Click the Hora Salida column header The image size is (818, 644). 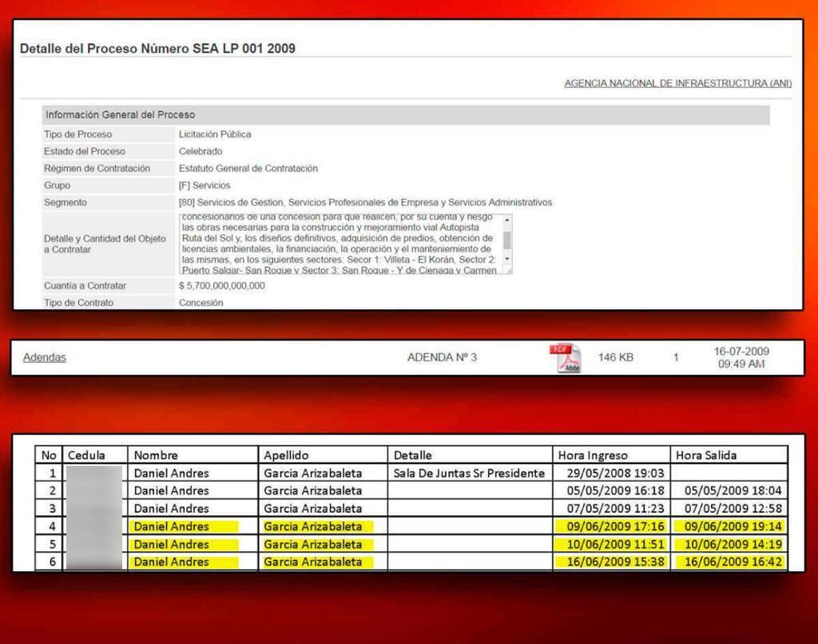[706, 455]
